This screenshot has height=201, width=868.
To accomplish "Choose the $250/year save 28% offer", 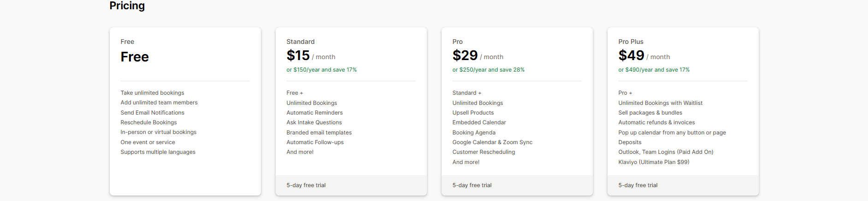I will pos(488,70).
